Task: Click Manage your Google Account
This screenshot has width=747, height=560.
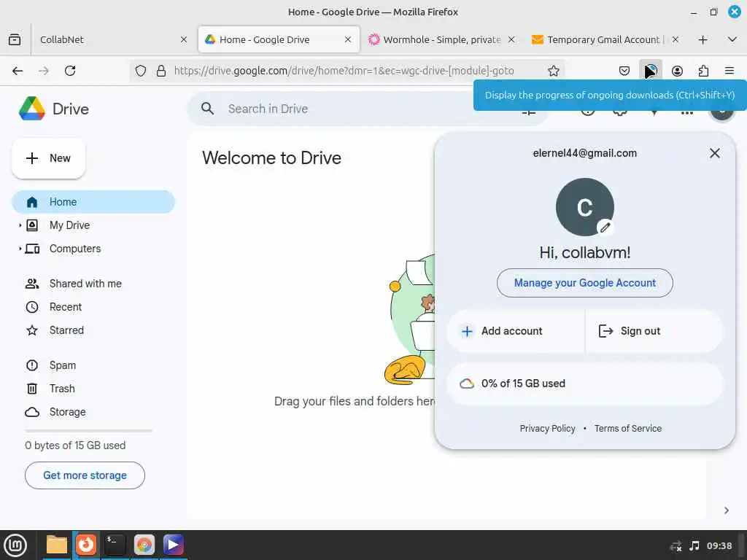Action: 584,283
